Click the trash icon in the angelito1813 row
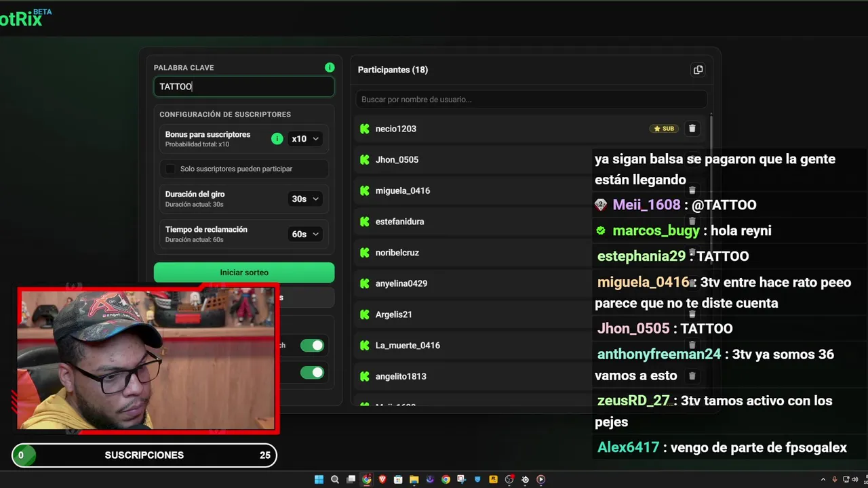The height and width of the screenshot is (488, 868). [x=692, y=376]
